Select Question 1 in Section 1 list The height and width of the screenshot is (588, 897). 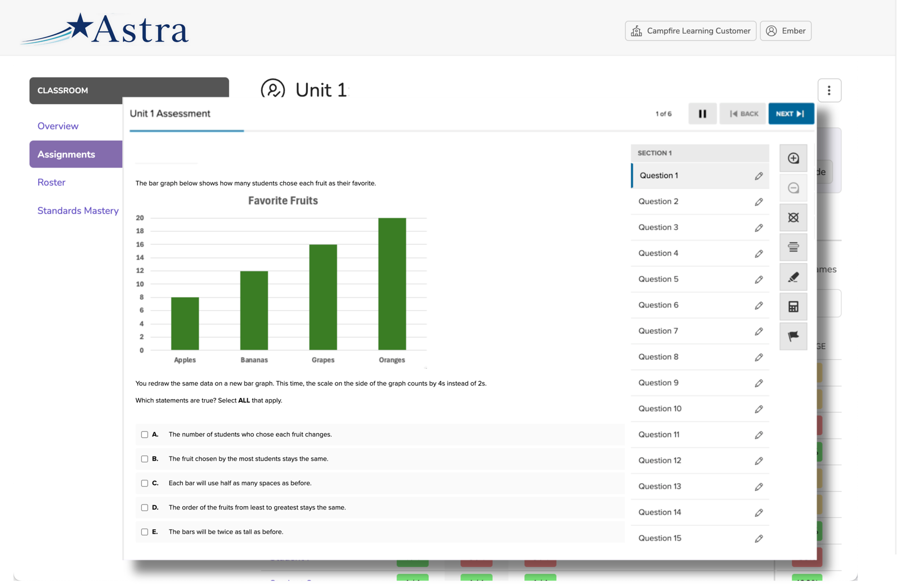pos(700,175)
